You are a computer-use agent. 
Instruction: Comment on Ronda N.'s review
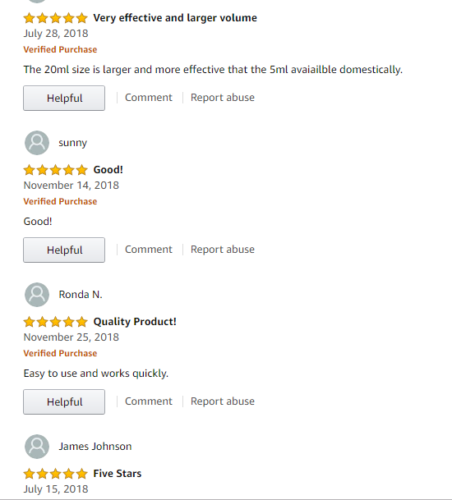pos(149,401)
